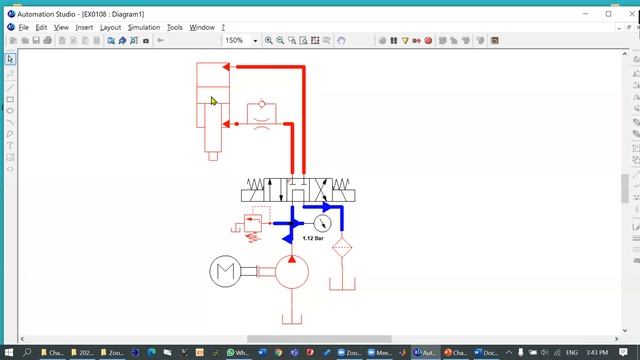Select the Ellipse drawing tool

coord(10,111)
